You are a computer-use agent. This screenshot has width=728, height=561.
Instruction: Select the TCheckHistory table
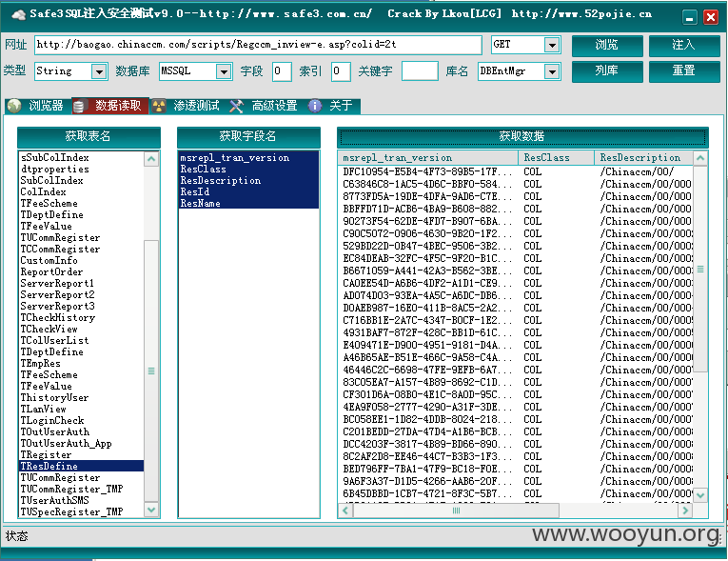[x=81, y=318]
